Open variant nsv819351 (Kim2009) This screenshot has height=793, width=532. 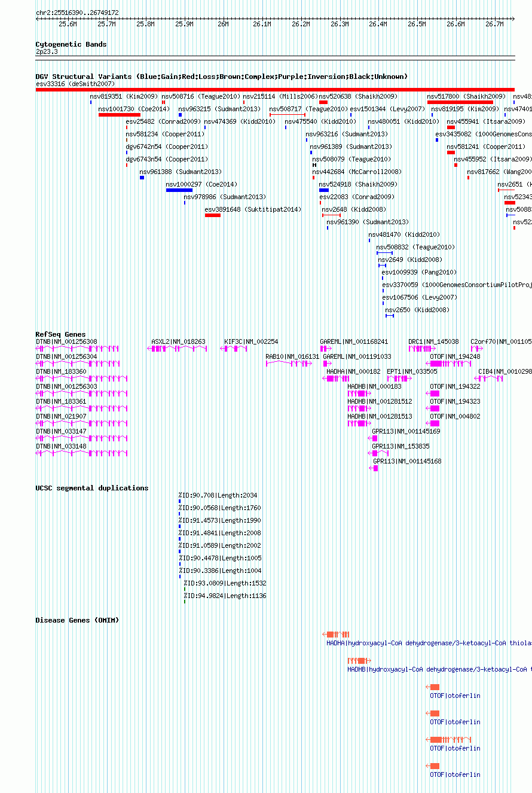click(124, 96)
